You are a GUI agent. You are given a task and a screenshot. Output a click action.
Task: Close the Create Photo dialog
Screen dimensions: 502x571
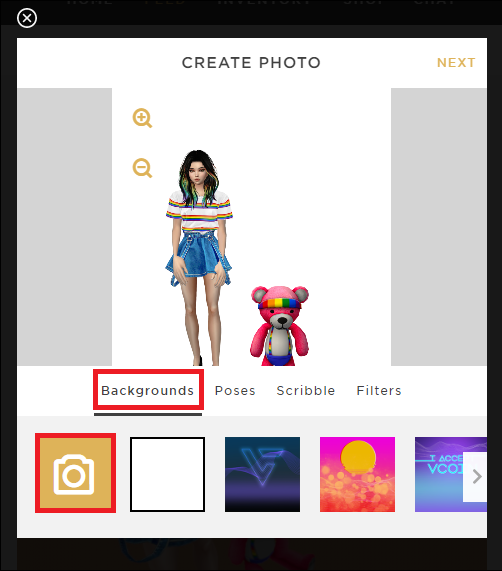point(27,18)
